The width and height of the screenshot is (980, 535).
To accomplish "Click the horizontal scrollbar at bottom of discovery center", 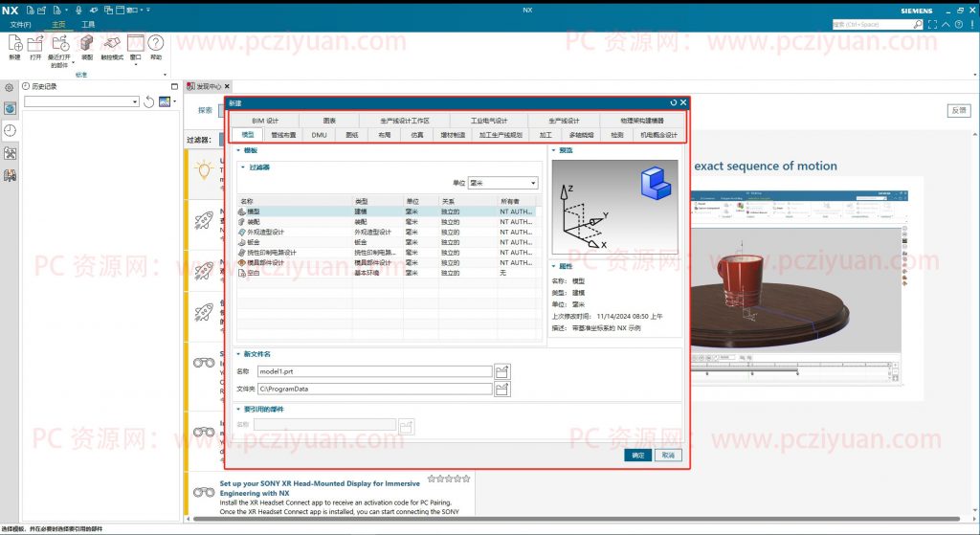I will (x=576, y=519).
